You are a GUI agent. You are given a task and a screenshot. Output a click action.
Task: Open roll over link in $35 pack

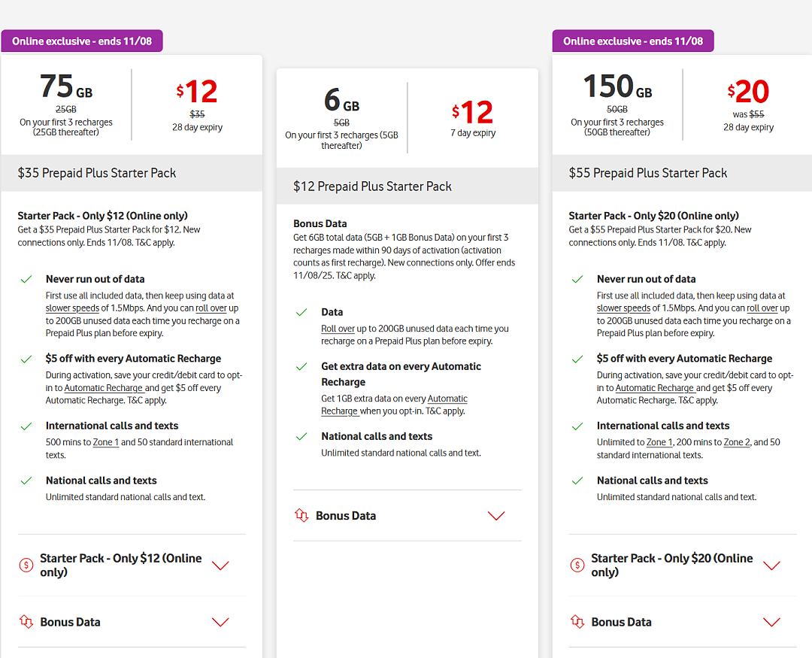211,308
